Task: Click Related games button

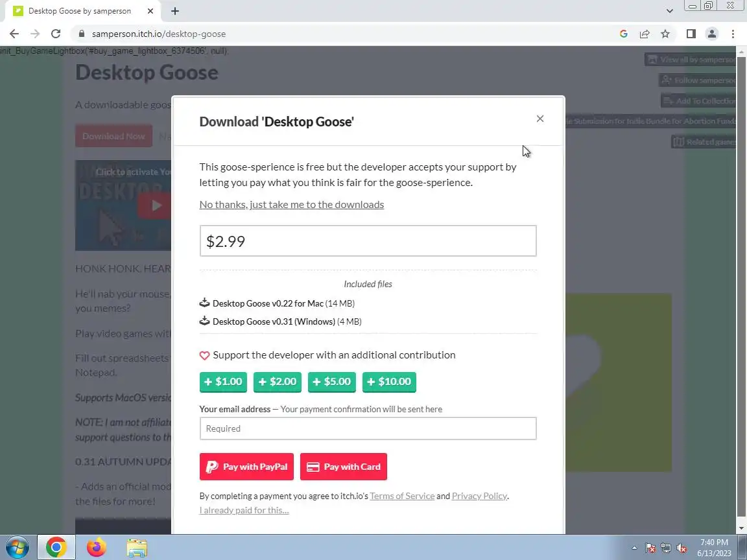Action: pos(704,142)
